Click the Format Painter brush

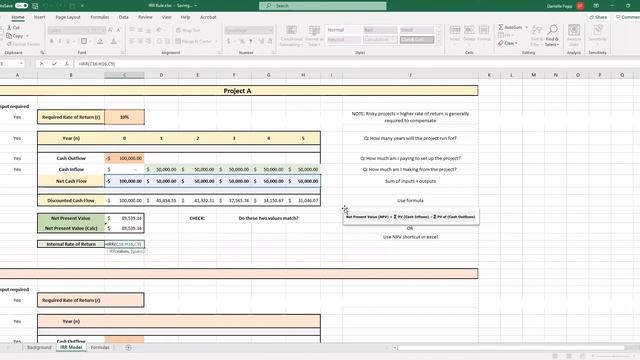[x=9, y=44]
